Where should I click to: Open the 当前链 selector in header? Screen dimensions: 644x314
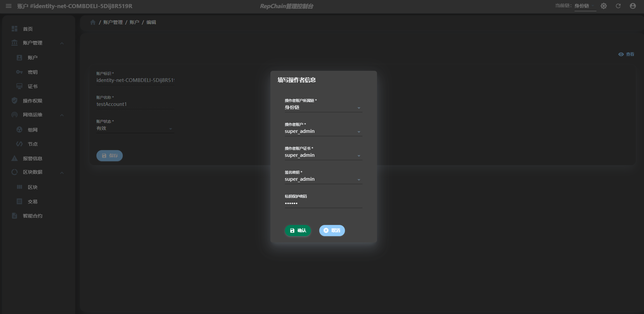tap(585, 6)
